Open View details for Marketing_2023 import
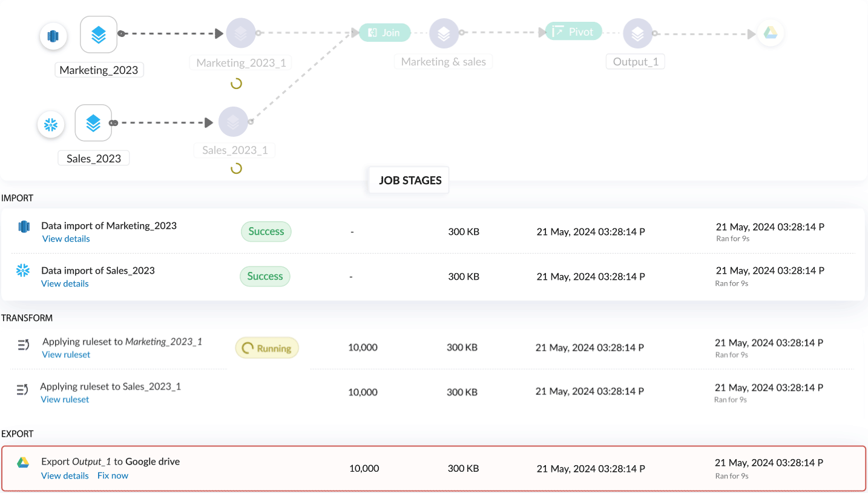Screen dimensions: 868x493 (66, 239)
